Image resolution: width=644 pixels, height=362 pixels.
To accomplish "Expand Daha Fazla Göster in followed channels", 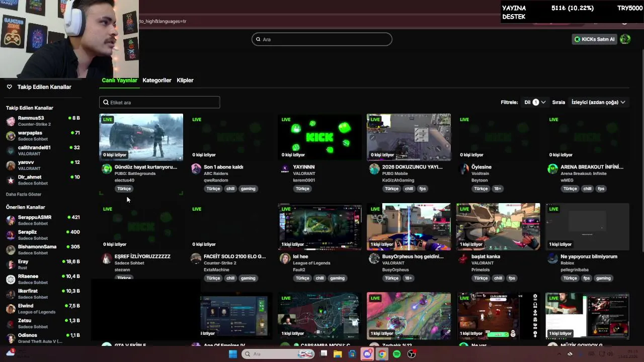I will tap(24, 194).
